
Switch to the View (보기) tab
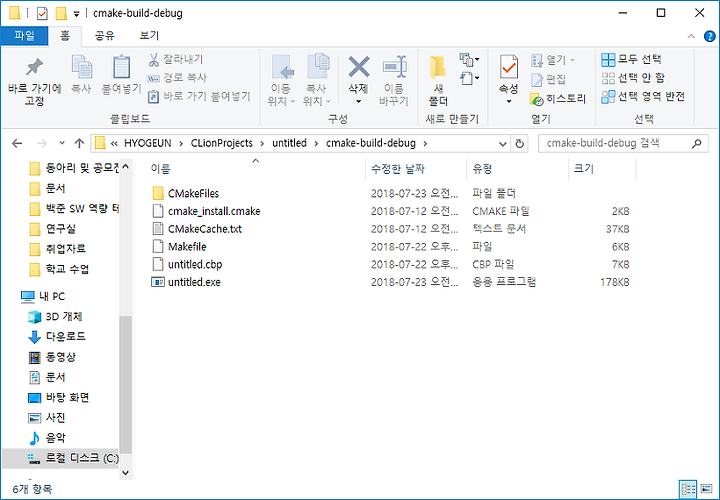149,36
